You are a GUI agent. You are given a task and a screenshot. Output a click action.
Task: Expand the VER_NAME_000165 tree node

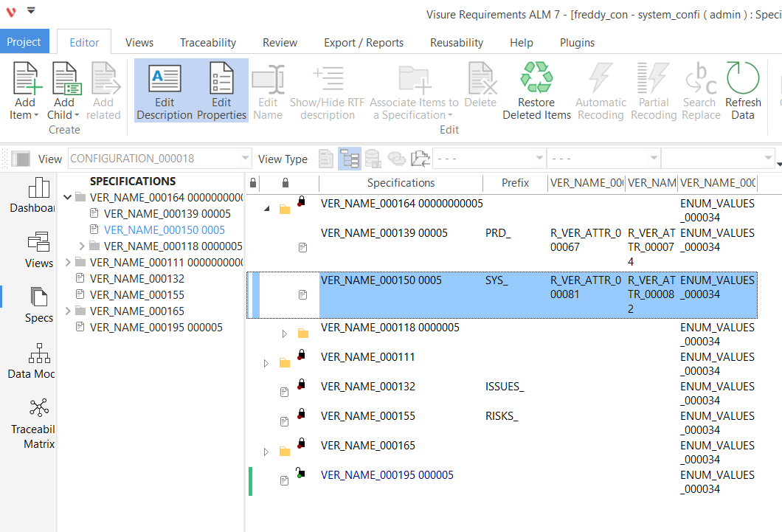click(x=68, y=311)
